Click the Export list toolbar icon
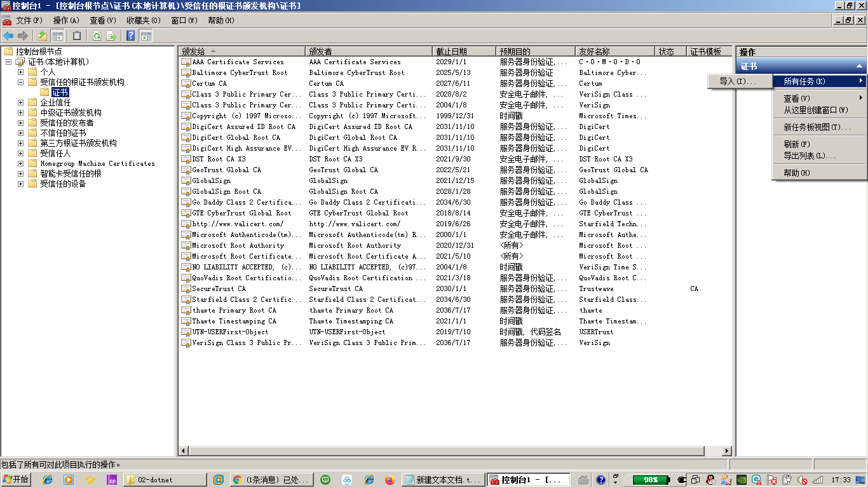Image resolution: width=868 pixels, height=488 pixels. click(x=112, y=36)
